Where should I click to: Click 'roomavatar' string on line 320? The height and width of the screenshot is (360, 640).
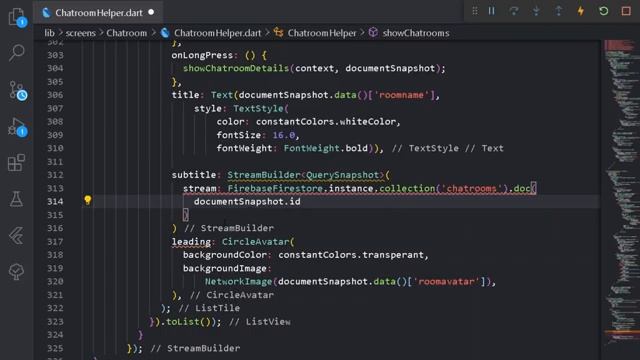coord(446,282)
